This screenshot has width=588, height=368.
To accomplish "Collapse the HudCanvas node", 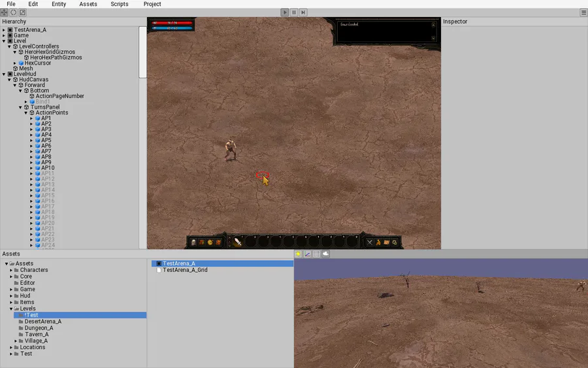I will tap(9, 80).
